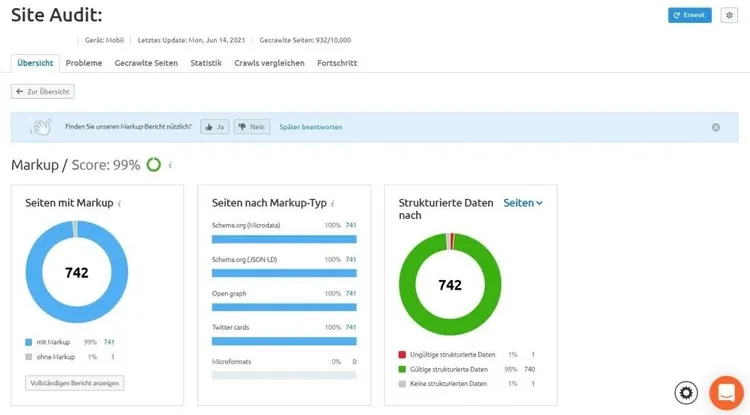Click the green Gültige strukturierte Daten swatch
750x415 pixels.
coord(402,370)
